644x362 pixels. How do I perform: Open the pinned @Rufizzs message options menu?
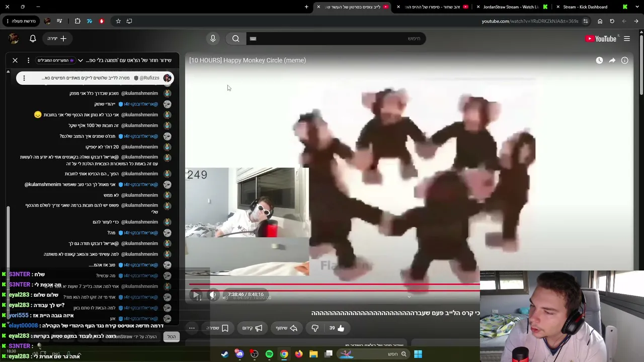click(x=23, y=78)
